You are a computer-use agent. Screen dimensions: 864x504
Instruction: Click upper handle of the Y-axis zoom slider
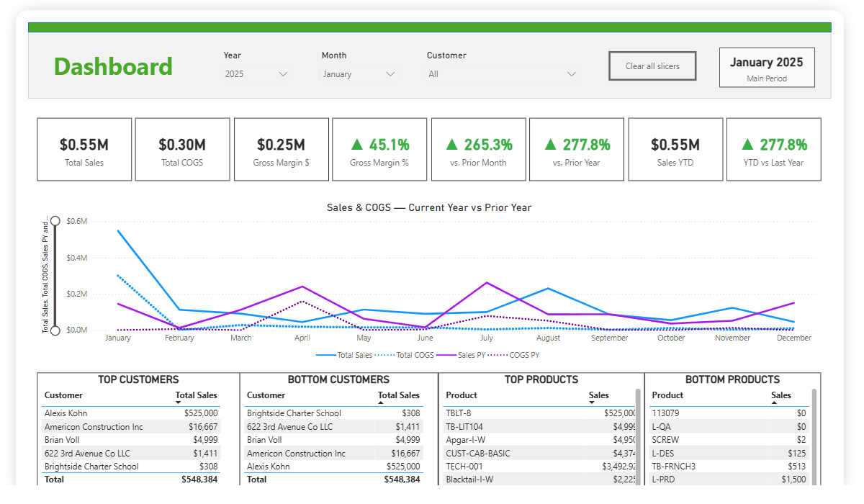coord(55,221)
